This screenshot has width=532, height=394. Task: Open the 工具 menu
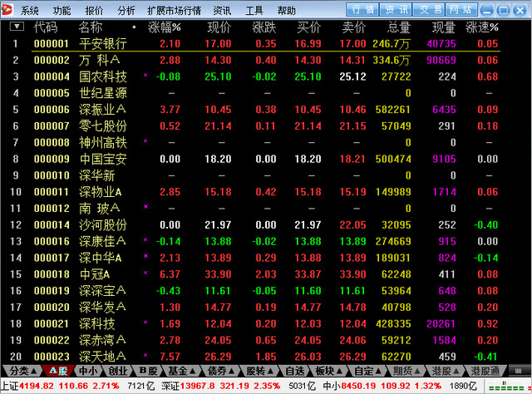[x=254, y=11]
